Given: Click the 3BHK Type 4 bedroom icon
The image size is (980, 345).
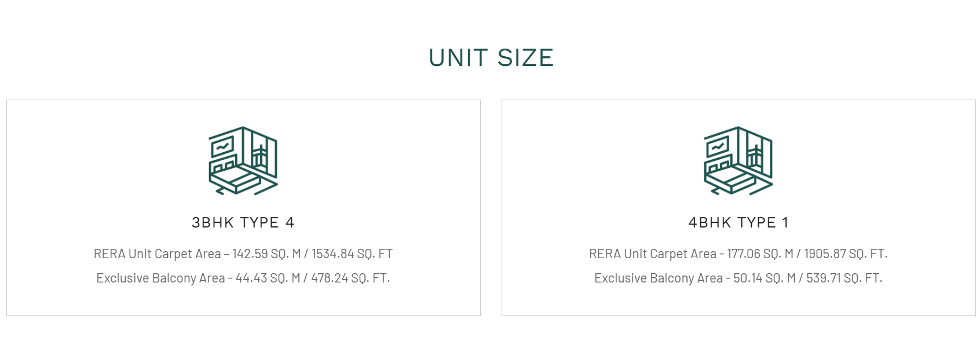Looking at the screenshot, I should 243,160.
